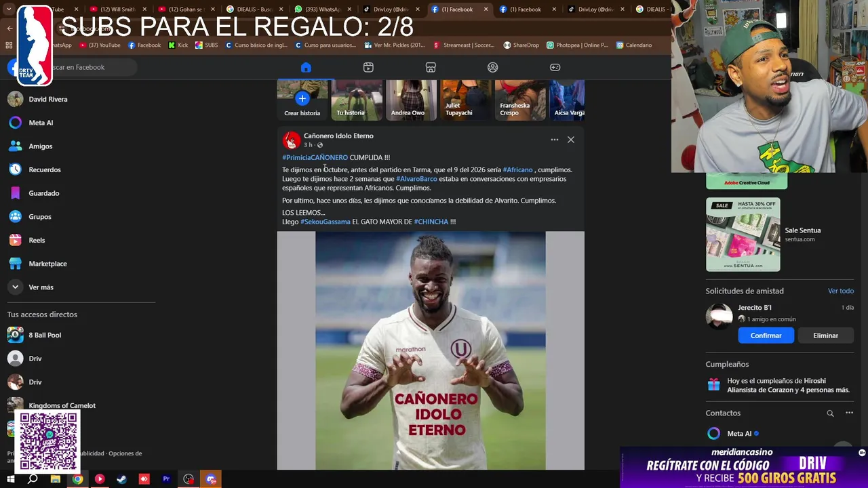868x488 pixels.
Task: Open the SUBS bookmark
Action: coord(207,45)
